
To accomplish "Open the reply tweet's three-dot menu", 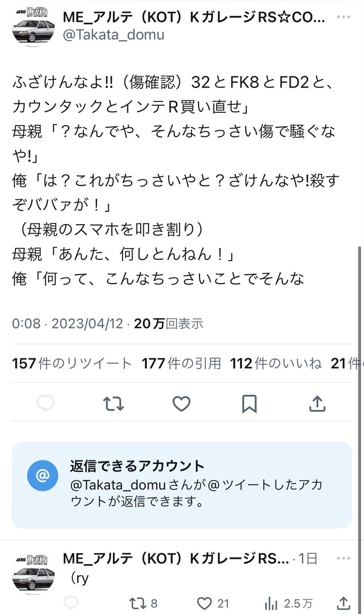I will 343,558.
